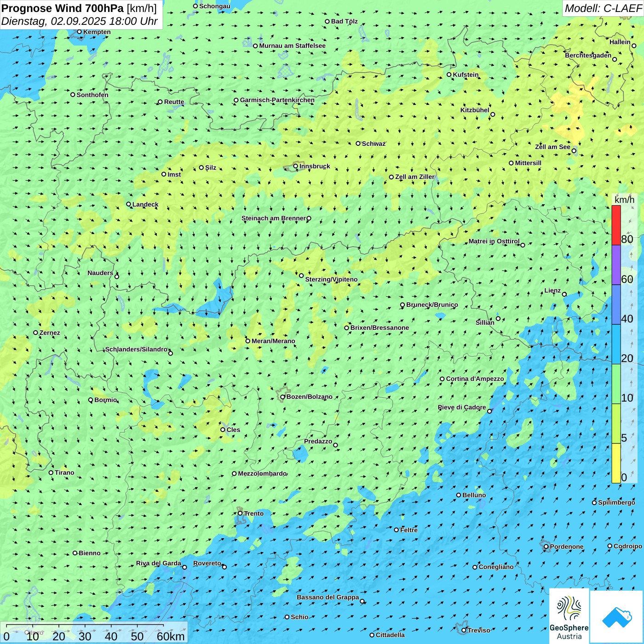
Task: Click the Spilimbergo marker circle
Action: [594, 503]
